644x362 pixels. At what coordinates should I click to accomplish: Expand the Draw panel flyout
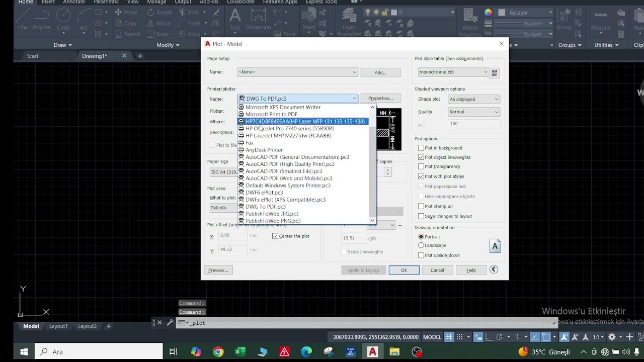tap(63, 45)
